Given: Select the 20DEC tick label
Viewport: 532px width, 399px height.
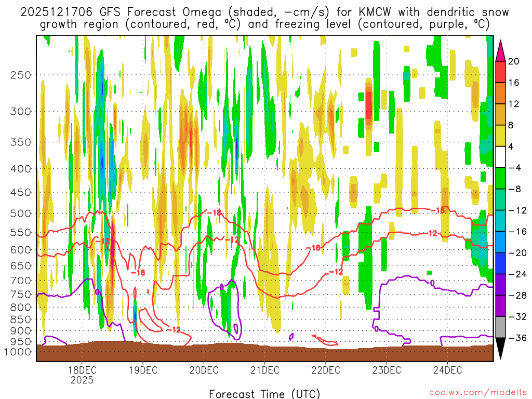Looking at the screenshot, I should tap(204, 370).
